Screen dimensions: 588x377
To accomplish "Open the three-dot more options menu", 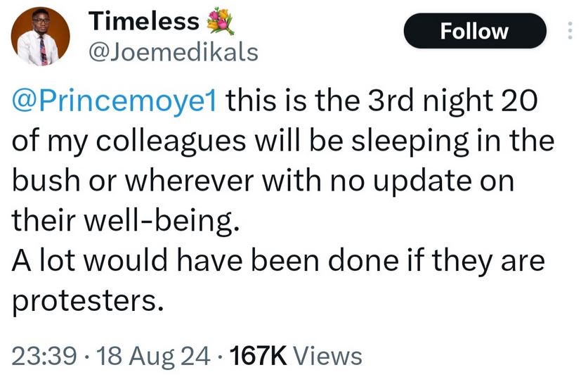I will 569,31.
